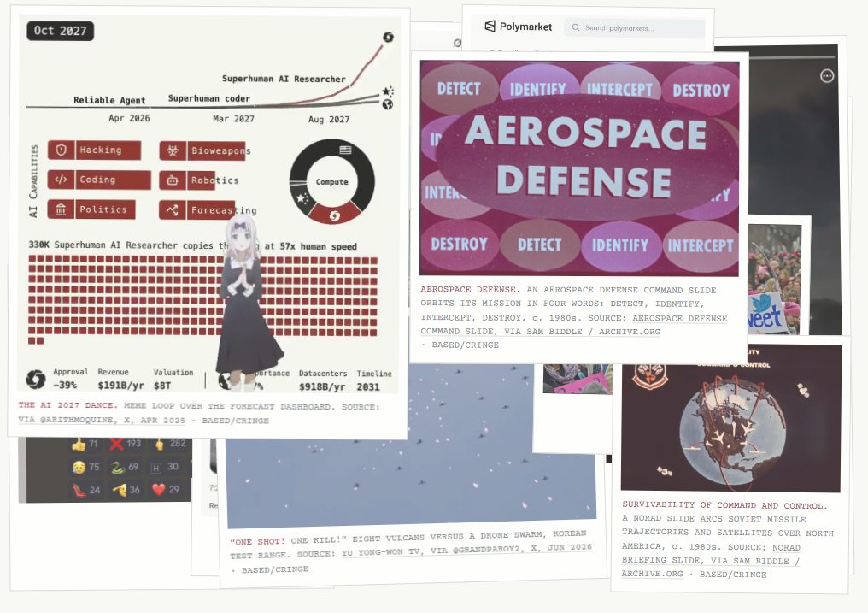Click the 'Superhuman coder' chart label
This screenshot has width=868, height=613.
[x=209, y=98]
